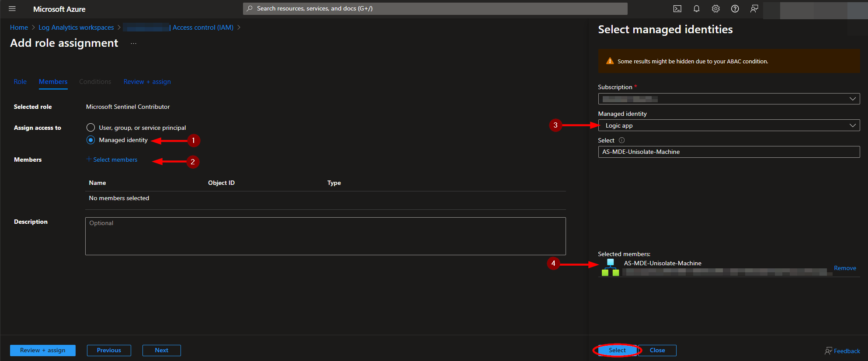Screen dimensions: 868x361
Task: Open the Feedback link at bottom right
Action: click(x=842, y=351)
